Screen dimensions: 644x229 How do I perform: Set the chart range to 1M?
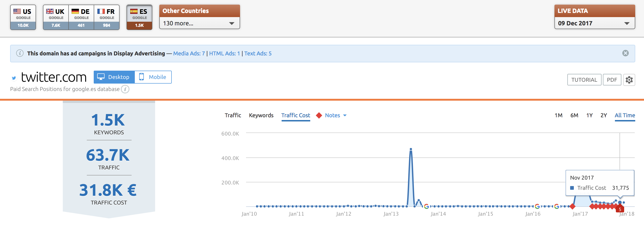(x=558, y=115)
